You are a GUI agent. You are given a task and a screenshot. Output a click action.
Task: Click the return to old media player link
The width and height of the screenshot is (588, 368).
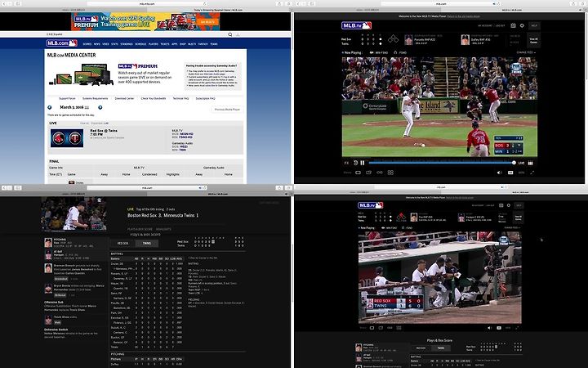464,16
